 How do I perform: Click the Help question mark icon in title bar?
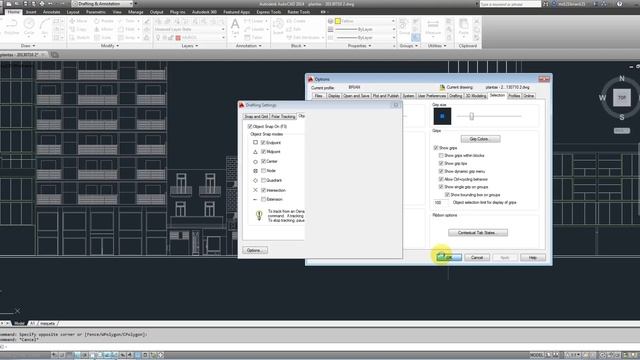pos(620,4)
